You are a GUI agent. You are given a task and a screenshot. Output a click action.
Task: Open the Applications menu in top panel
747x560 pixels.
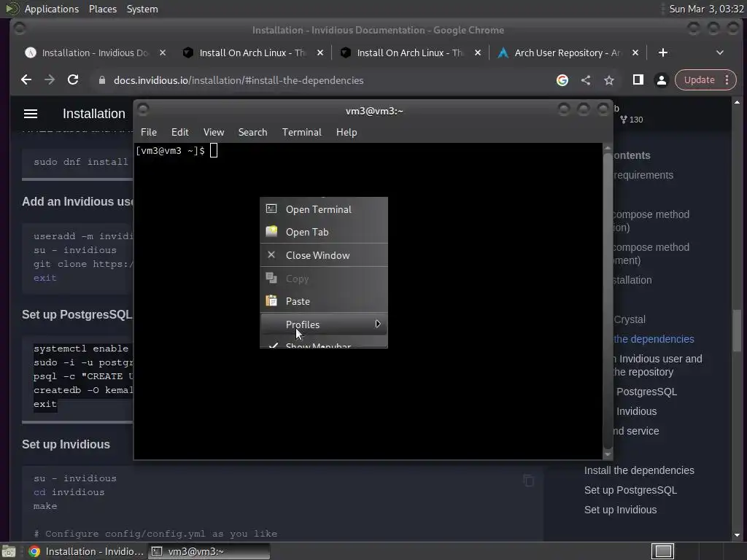pos(52,9)
